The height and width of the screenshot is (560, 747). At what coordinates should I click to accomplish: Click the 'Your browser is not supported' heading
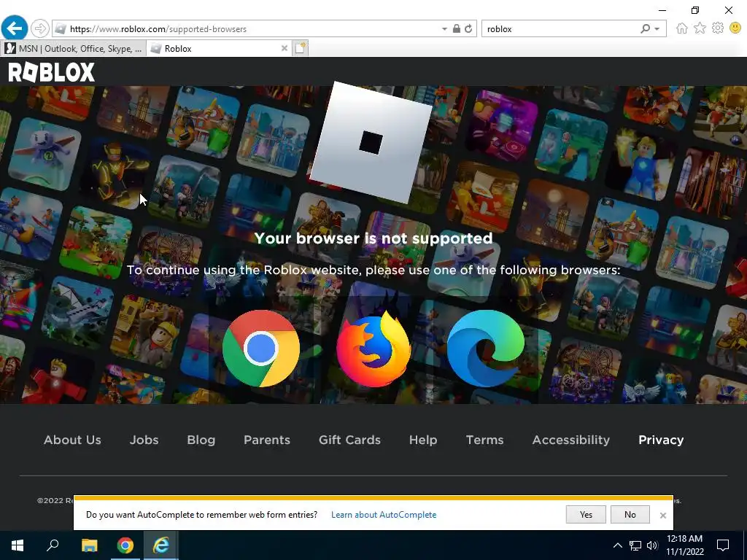coord(373,238)
